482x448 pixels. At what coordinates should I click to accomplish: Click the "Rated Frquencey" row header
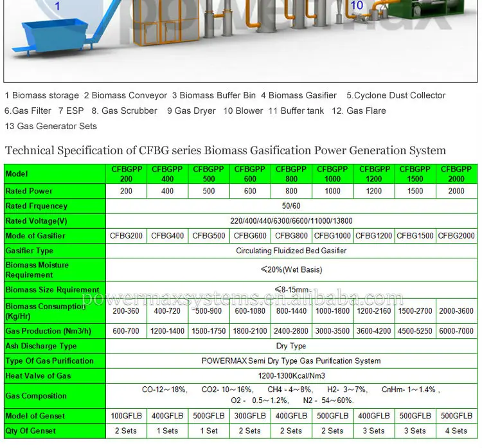coord(55,206)
